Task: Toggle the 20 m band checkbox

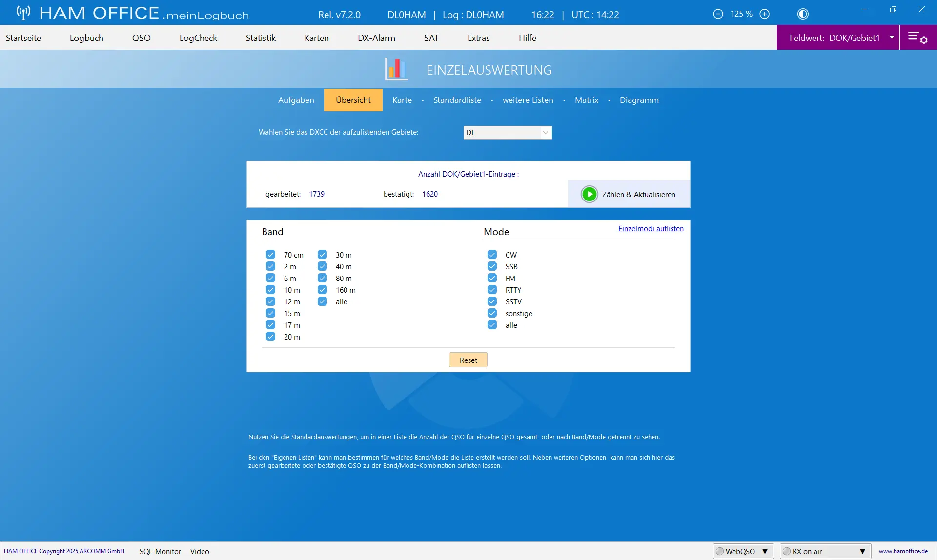Action: point(270,337)
